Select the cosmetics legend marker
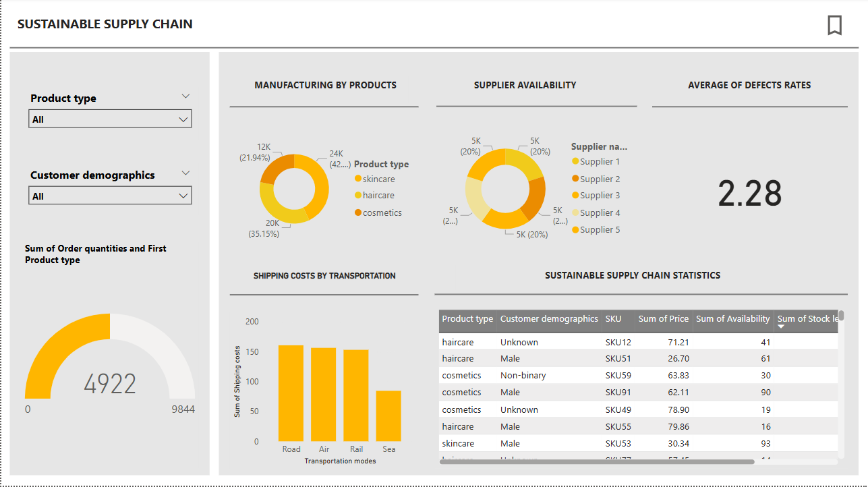The height and width of the screenshot is (487, 868). click(x=357, y=212)
